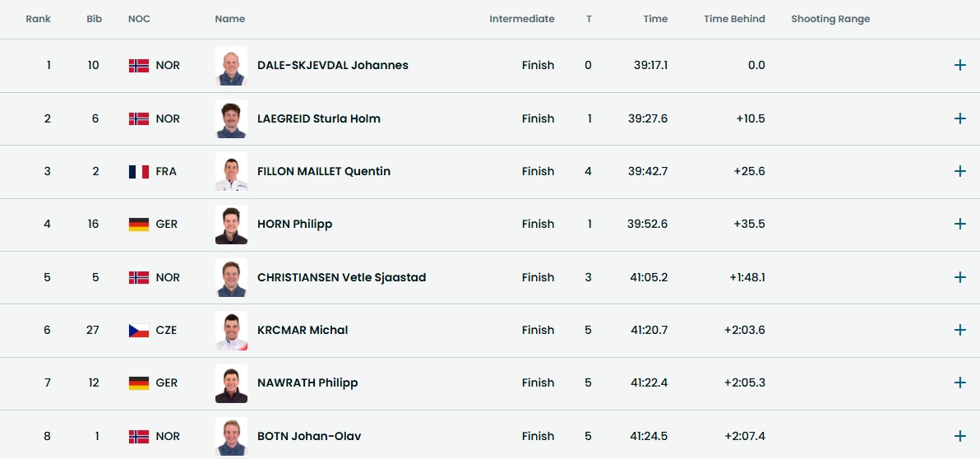Expand Fillon Maillet Quentin row details
The width and height of the screenshot is (980, 459).
959,171
